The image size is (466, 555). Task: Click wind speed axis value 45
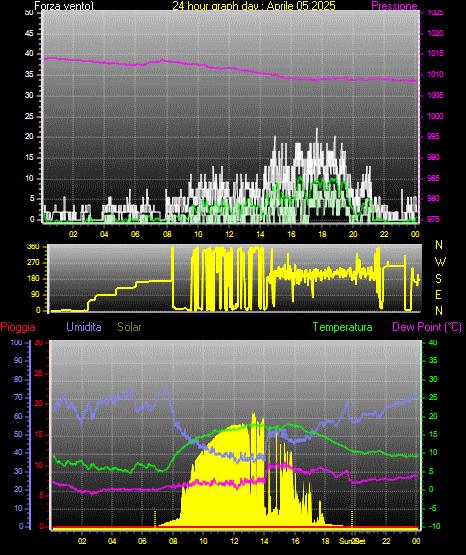coord(29,33)
